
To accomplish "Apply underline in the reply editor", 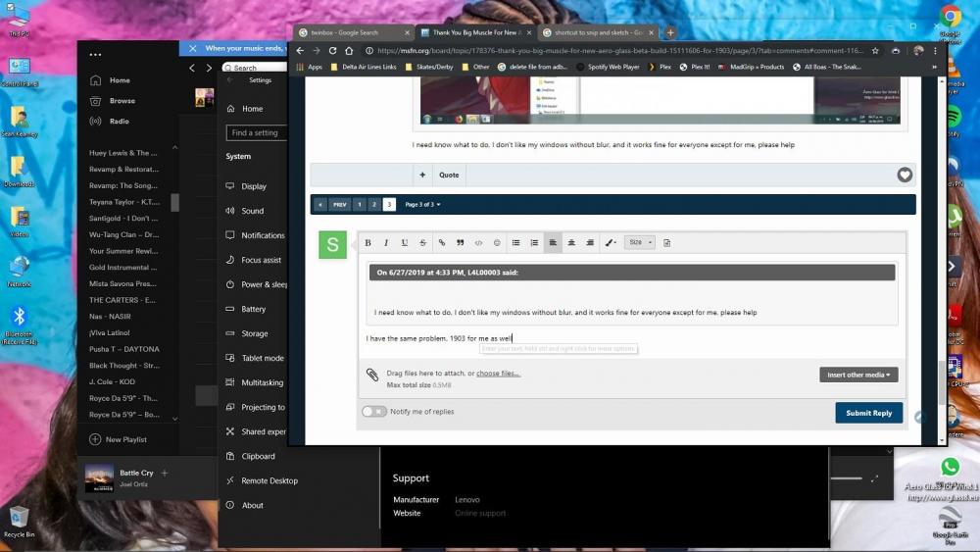I will pos(405,242).
